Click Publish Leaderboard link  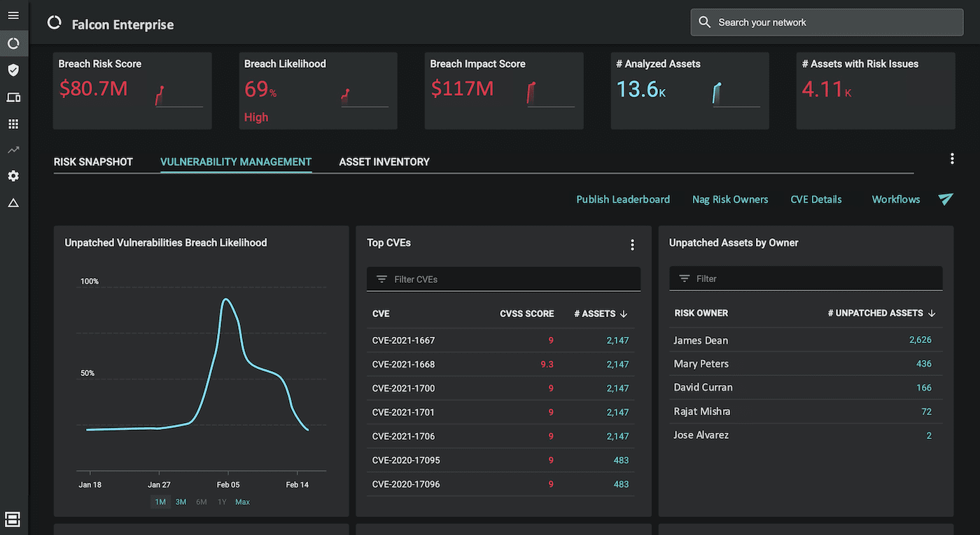click(x=623, y=200)
